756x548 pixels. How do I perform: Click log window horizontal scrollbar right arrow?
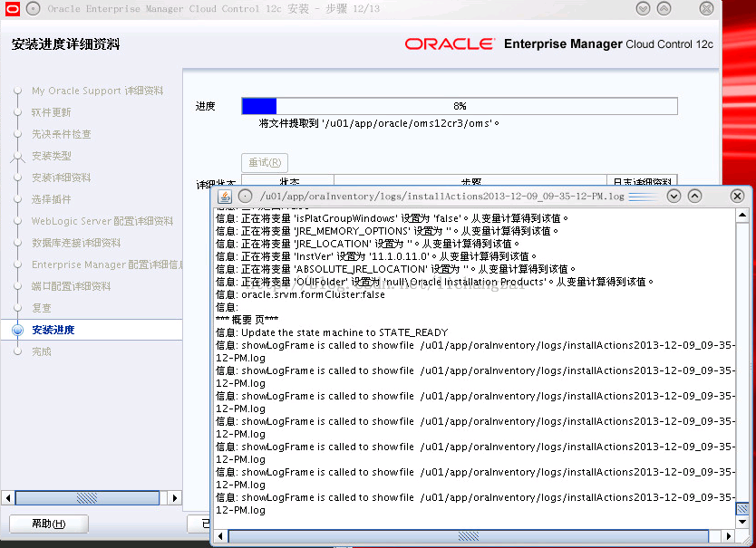pos(729,536)
